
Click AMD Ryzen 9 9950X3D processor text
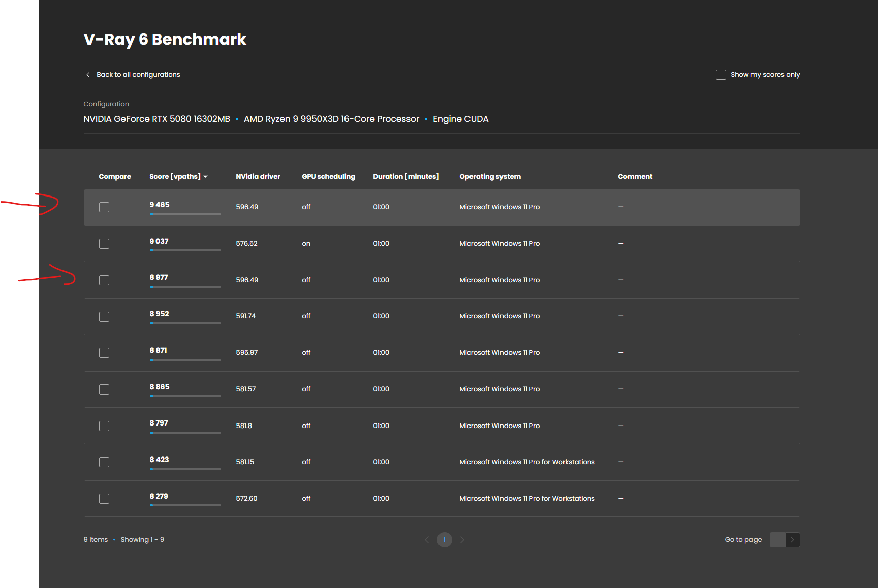[331, 119]
